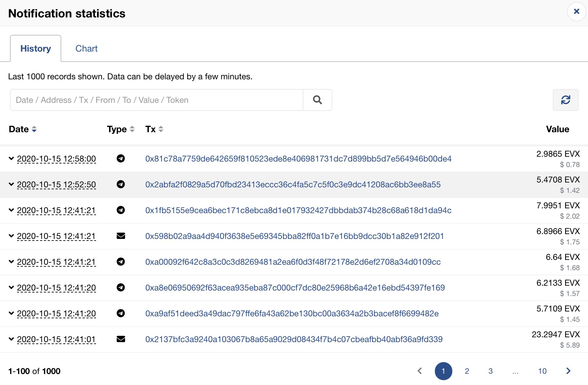Go to page 2 of results

tap(467, 371)
